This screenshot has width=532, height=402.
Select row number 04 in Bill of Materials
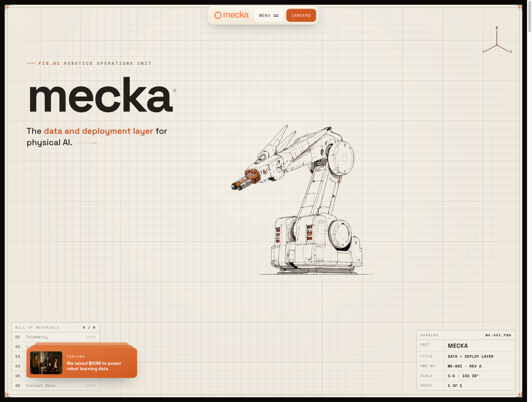(x=18, y=366)
